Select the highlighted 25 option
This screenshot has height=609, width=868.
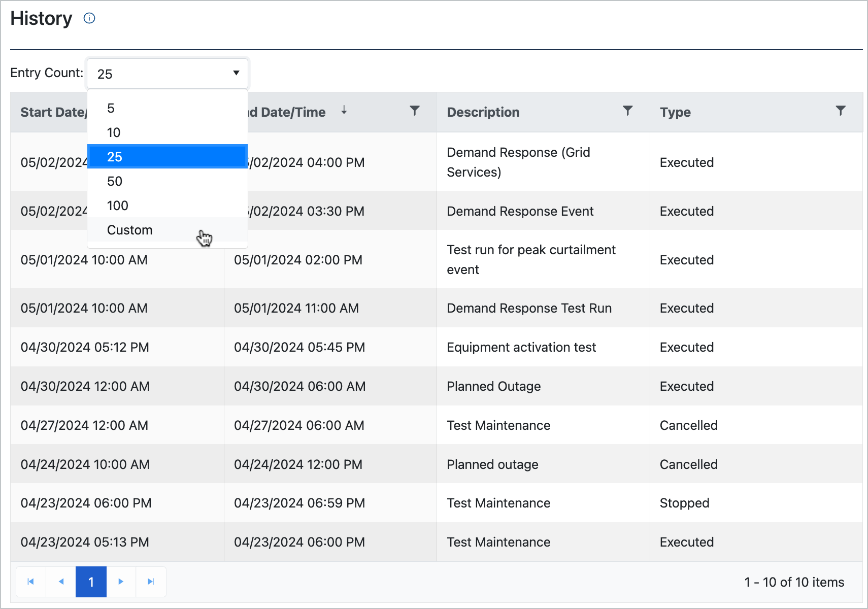click(115, 157)
